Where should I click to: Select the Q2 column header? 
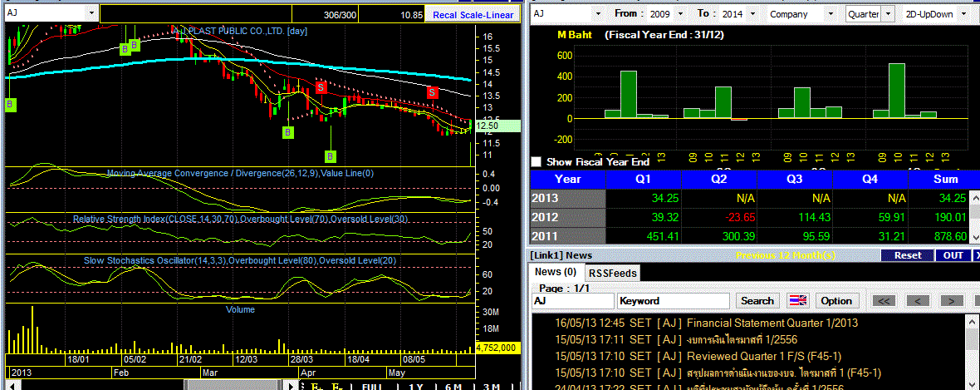click(718, 179)
